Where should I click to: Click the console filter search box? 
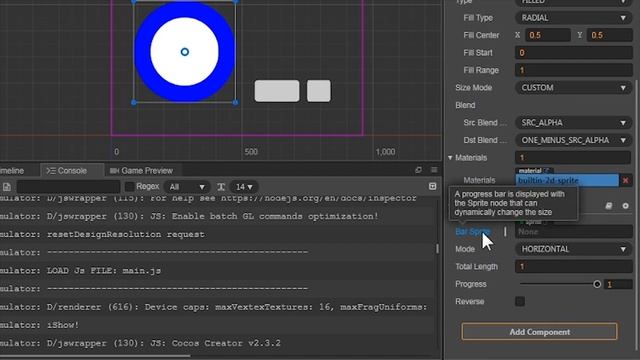click(x=69, y=187)
